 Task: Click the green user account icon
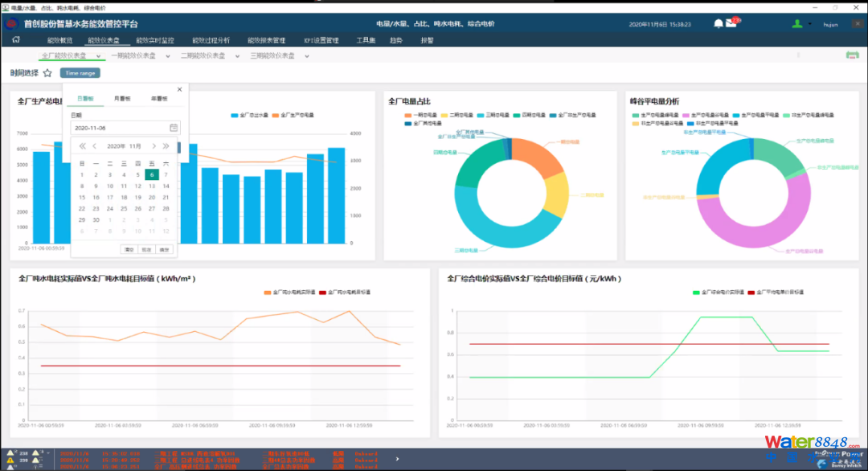pos(797,24)
